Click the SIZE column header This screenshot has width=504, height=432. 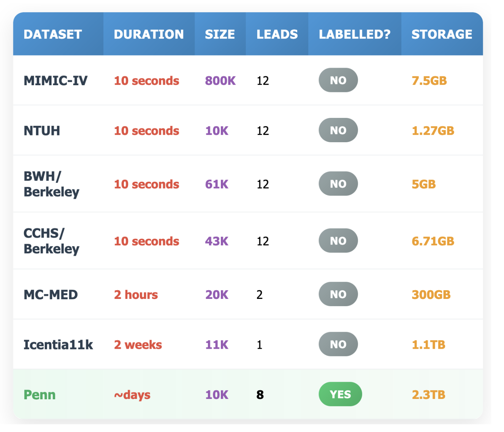[x=220, y=34]
